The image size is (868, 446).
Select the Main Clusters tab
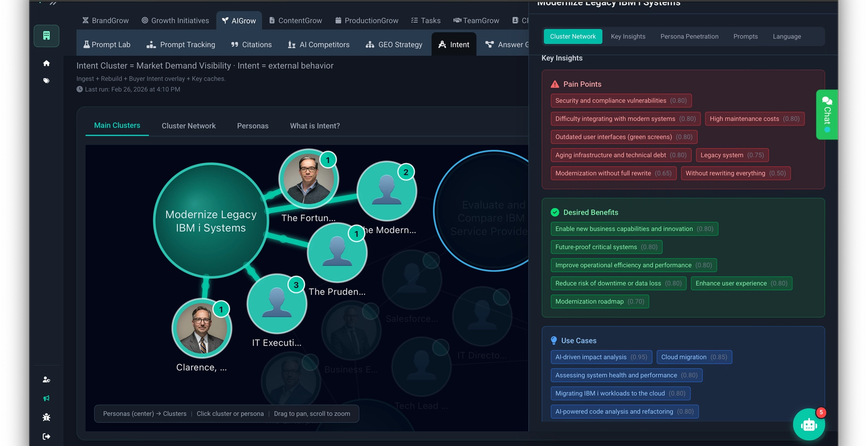pos(117,125)
